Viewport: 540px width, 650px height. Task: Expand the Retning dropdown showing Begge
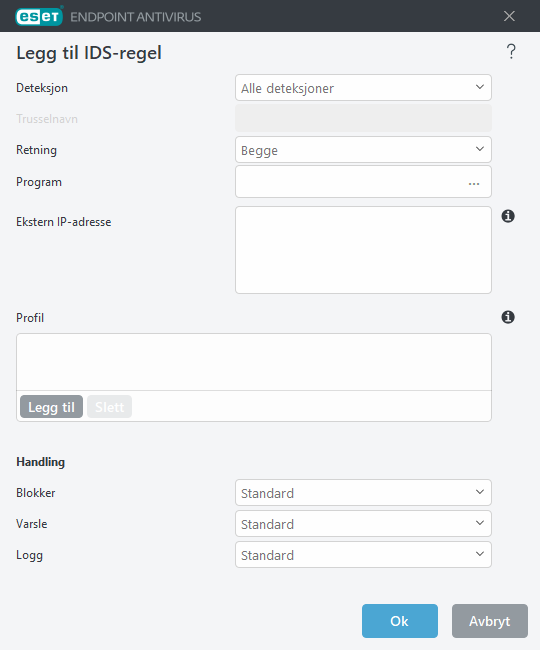pos(363,150)
